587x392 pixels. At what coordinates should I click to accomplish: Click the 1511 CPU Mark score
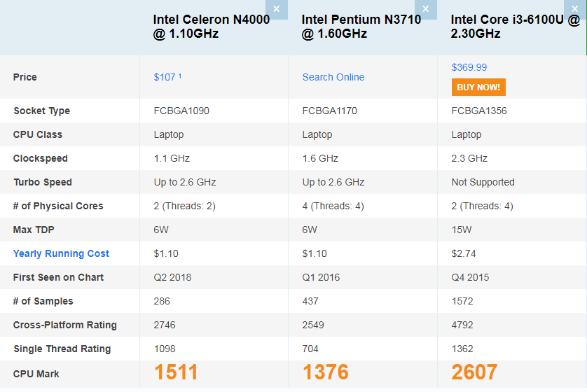177,372
